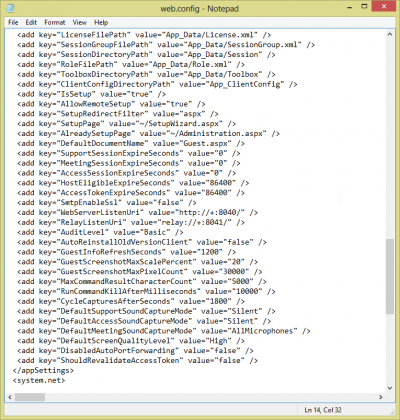Click the AccessTokenExpireSeconds line
Screen dimensions: 400x420
click(131, 193)
